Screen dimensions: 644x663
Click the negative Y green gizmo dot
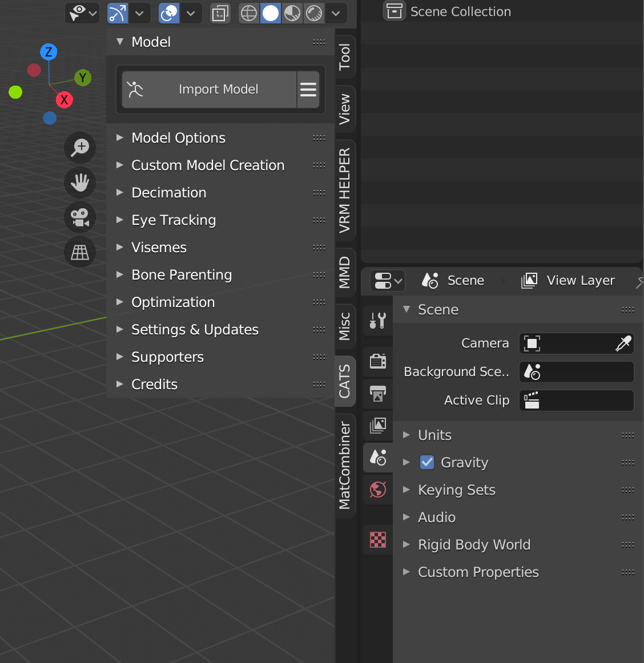[x=15, y=92]
